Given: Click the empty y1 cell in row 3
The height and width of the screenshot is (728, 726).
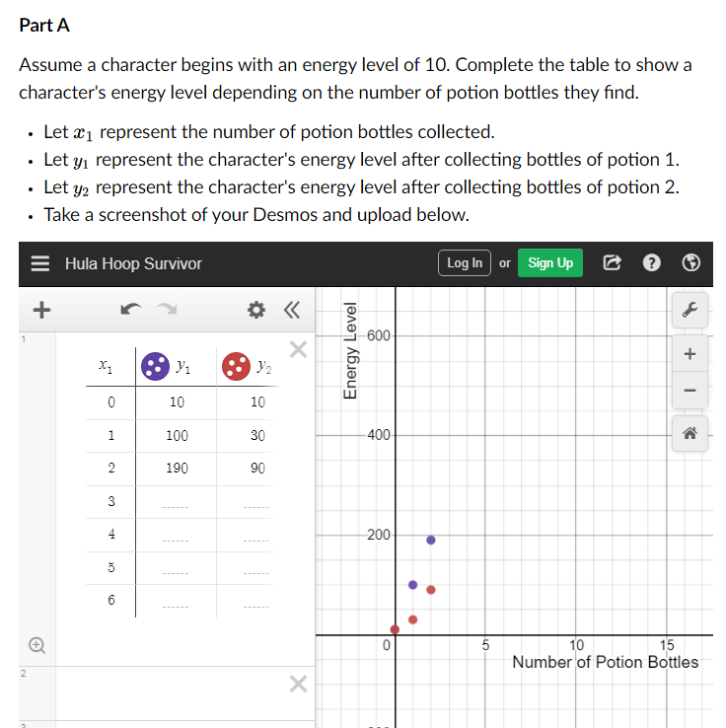Looking at the screenshot, I should tap(177, 502).
